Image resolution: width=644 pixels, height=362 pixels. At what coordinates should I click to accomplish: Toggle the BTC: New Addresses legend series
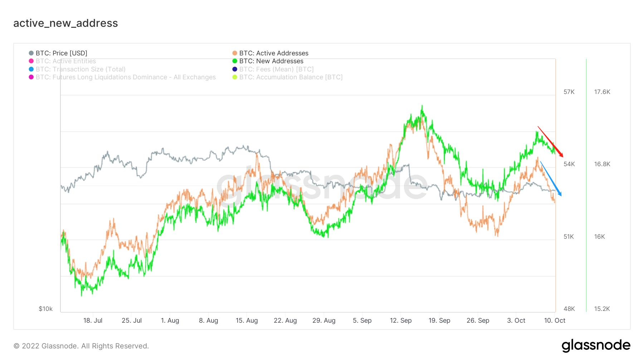tap(271, 61)
